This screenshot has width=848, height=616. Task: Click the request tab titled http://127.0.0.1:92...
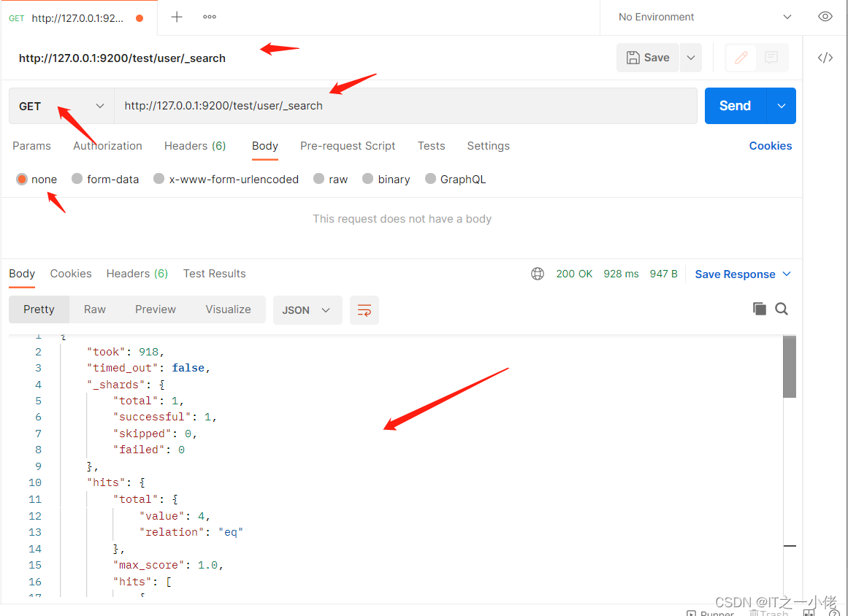click(78, 18)
